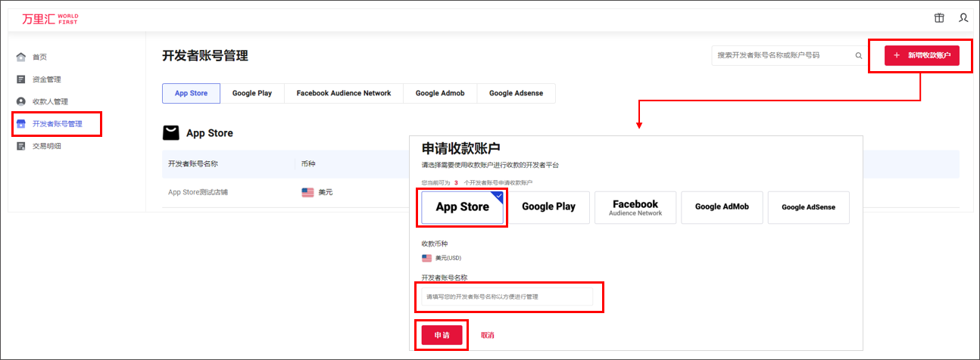Image resolution: width=980 pixels, height=360 pixels.
Task: Select 开发者账号管理 in the sidebar
Action: [57, 123]
